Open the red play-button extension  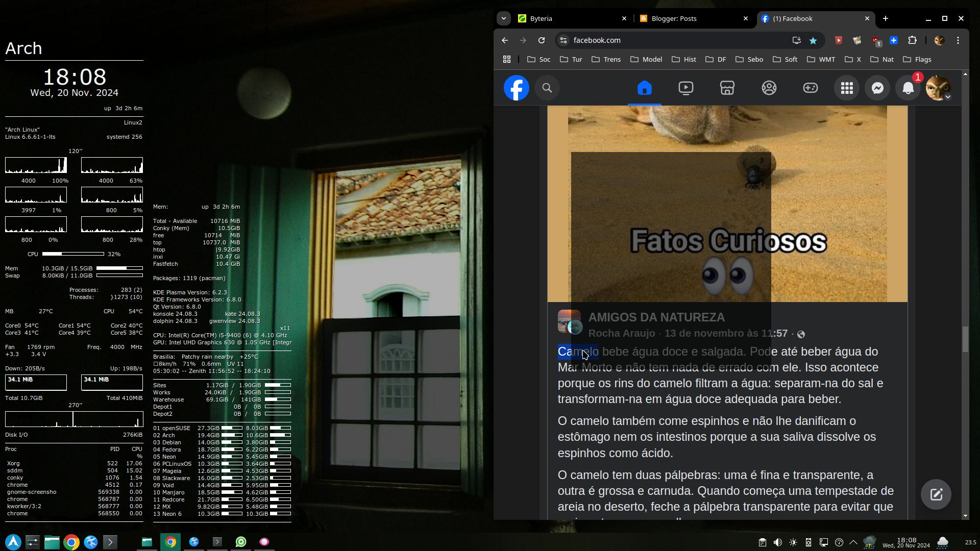click(x=838, y=40)
